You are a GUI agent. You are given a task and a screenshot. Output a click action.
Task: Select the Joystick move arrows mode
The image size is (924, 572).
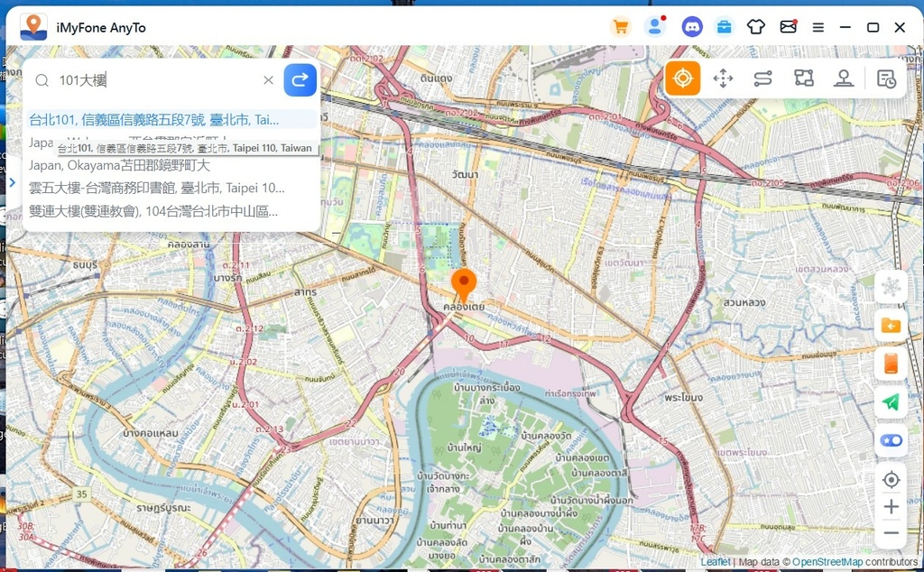coord(723,78)
